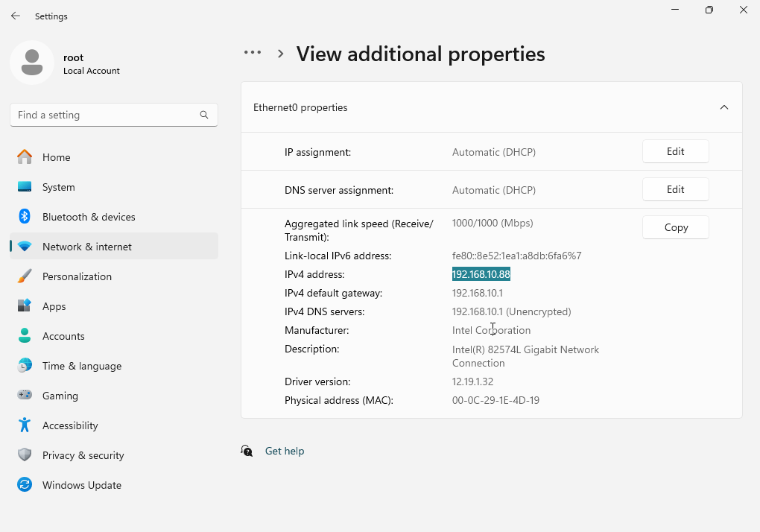Select the Accessibility figure icon
The image size is (760, 532).
coord(25,425)
